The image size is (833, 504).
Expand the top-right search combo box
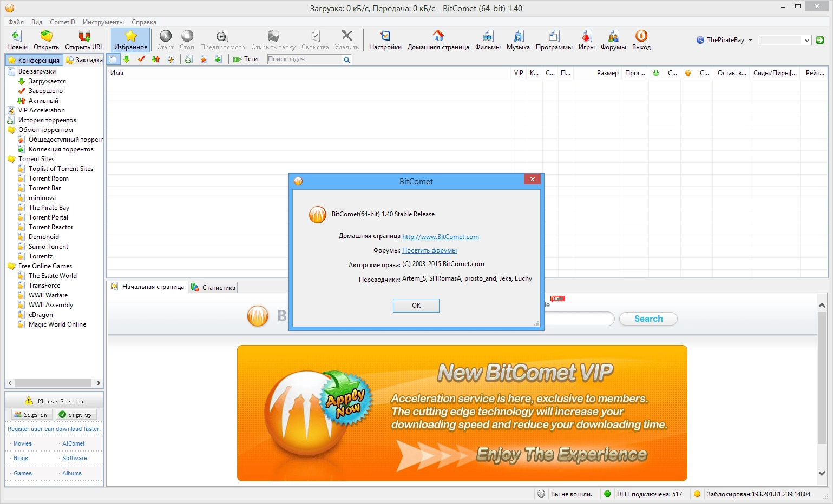[807, 40]
